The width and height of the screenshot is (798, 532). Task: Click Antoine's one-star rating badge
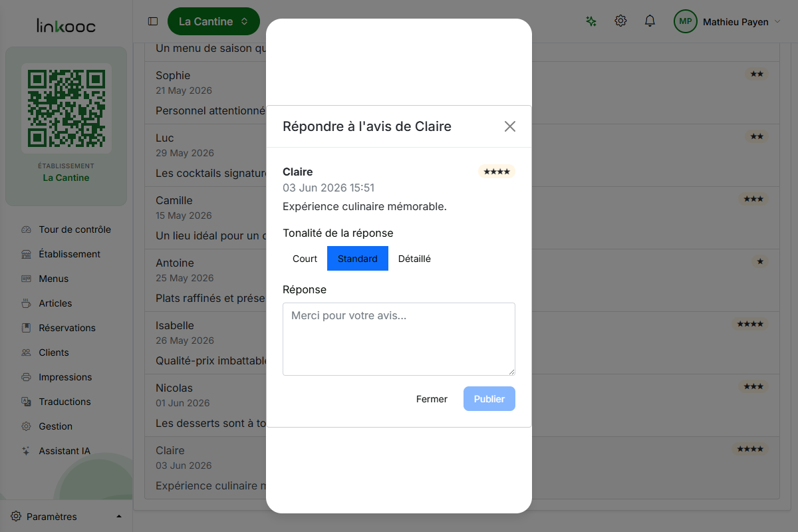[760, 261]
